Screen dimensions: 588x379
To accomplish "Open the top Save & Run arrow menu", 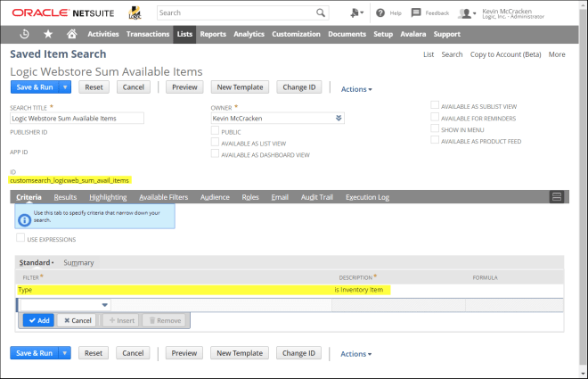I will tap(65, 87).
